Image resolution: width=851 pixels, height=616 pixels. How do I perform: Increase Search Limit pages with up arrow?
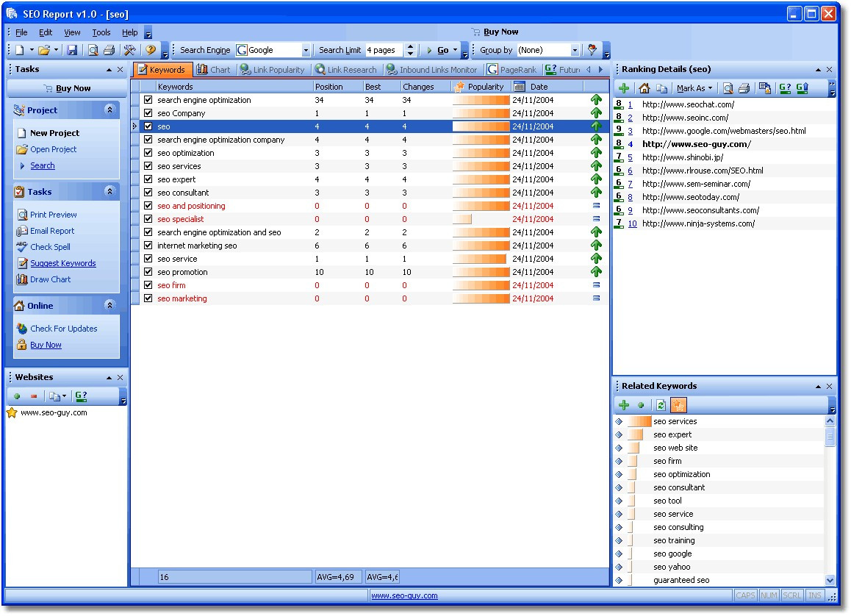point(411,46)
